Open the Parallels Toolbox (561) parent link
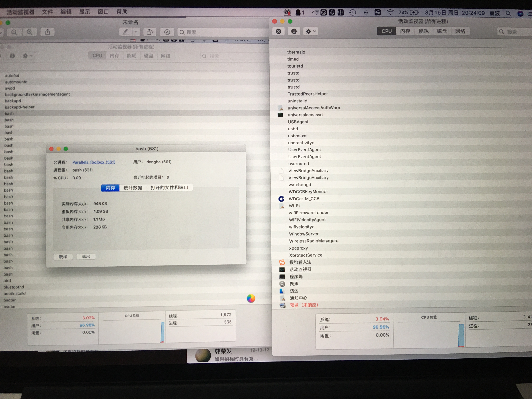The width and height of the screenshot is (532, 399). pos(94,162)
